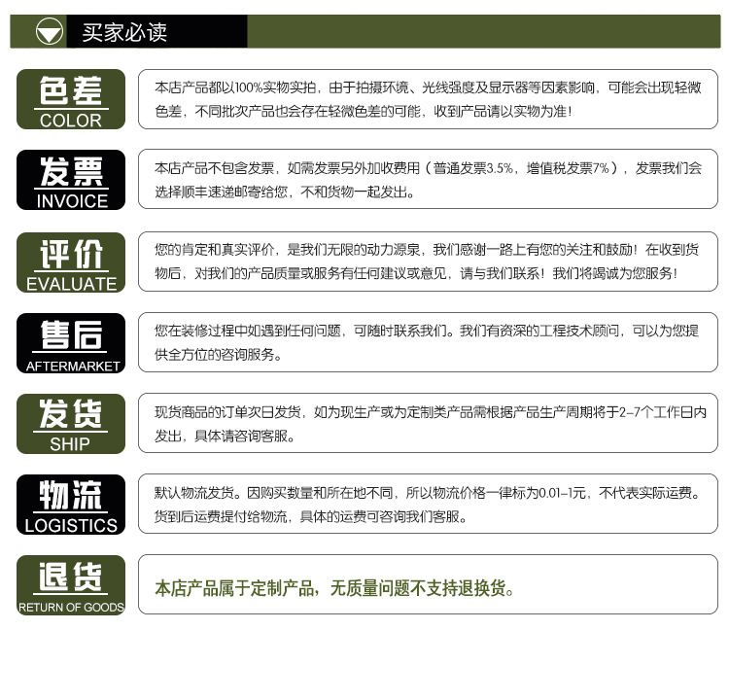Image resolution: width=729 pixels, height=700 pixels.
Task: Click the 买家必读 header title
Action: [x=124, y=32]
